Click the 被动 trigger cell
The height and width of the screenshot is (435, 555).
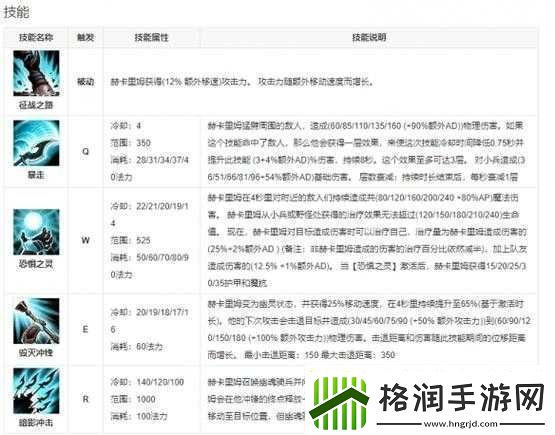click(85, 82)
